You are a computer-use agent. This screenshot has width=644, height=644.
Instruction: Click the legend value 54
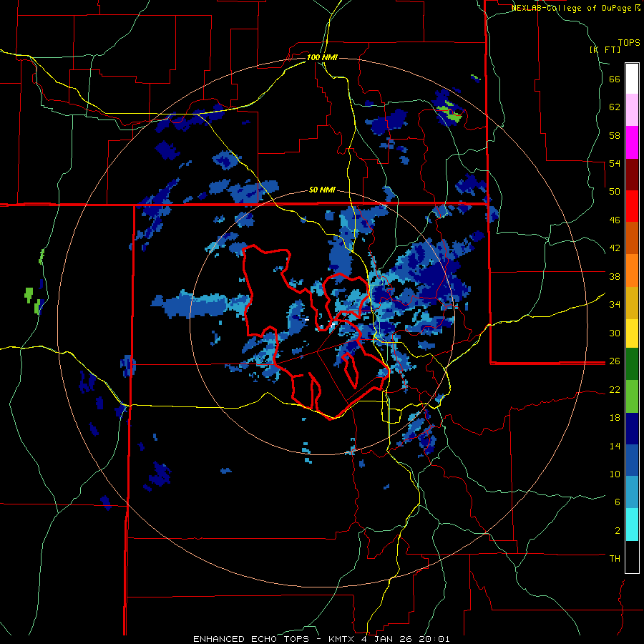[x=615, y=163]
